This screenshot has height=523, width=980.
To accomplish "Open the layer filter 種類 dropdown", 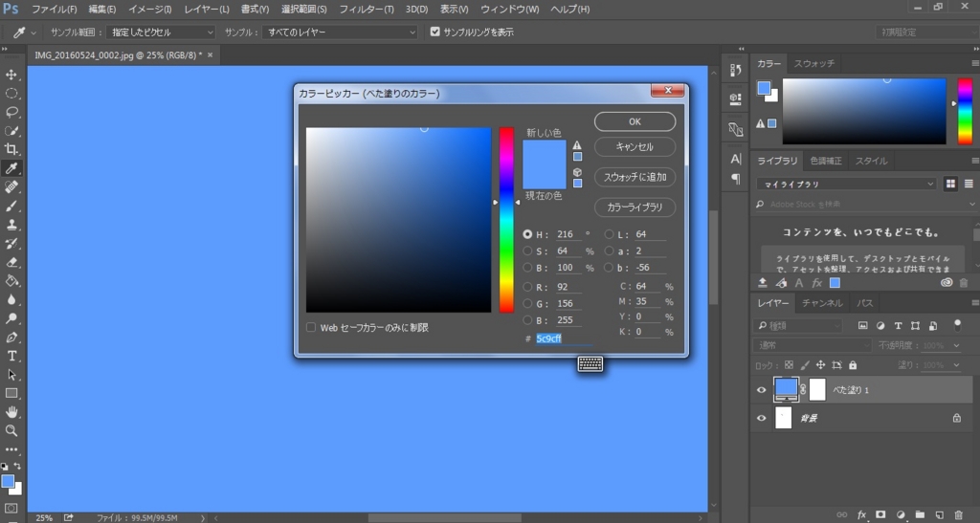I will click(798, 326).
